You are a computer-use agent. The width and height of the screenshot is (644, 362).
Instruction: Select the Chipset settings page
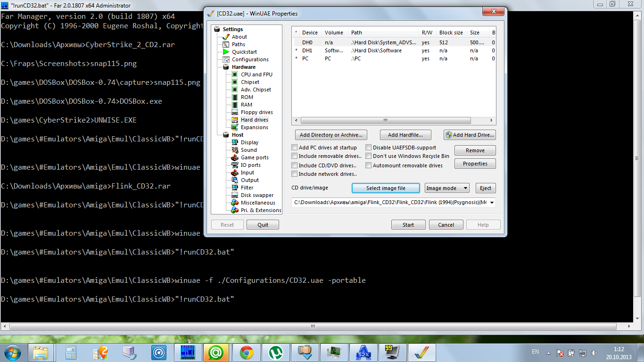pyautogui.click(x=250, y=82)
